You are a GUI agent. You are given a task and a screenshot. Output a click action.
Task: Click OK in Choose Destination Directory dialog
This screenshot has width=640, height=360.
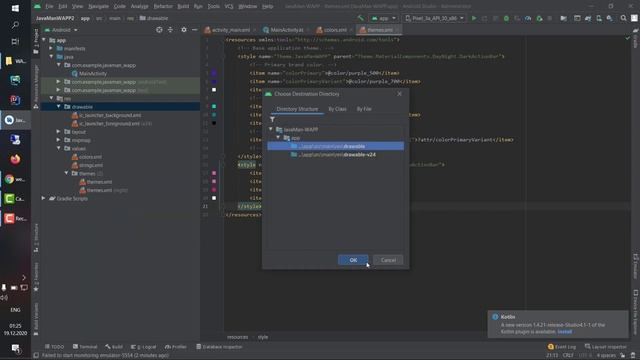[x=353, y=260]
